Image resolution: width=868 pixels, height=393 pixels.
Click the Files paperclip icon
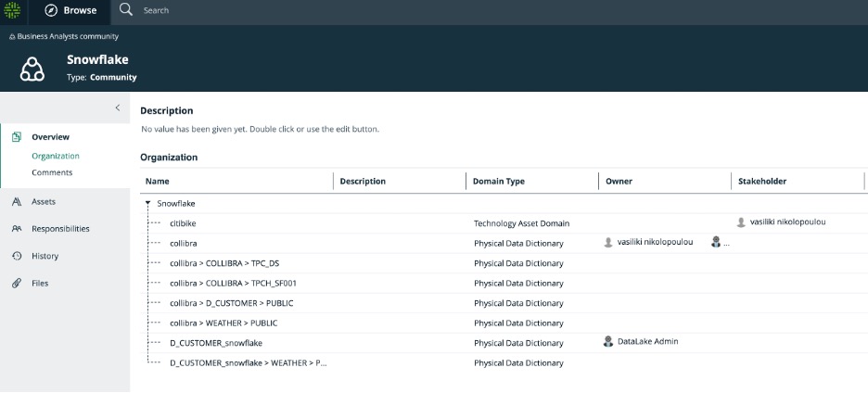pyautogui.click(x=17, y=284)
